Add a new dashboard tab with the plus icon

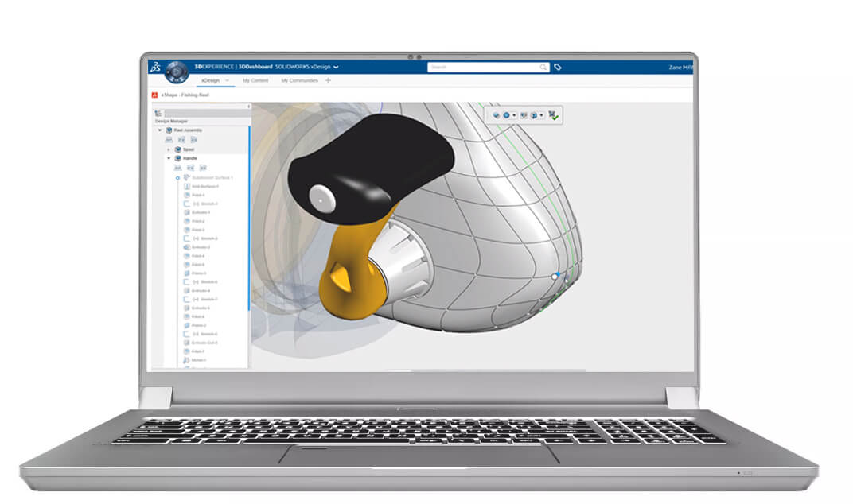tap(328, 80)
